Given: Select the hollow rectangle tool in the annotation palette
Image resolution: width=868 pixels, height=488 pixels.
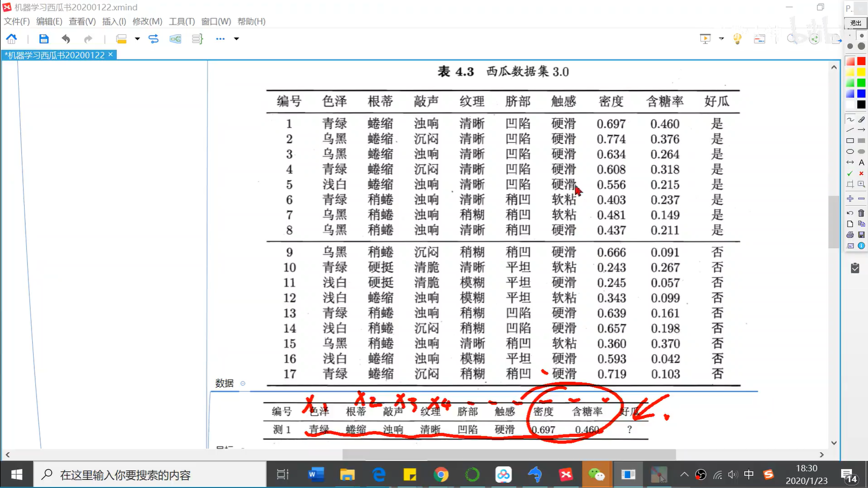Looking at the screenshot, I should 850,141.
